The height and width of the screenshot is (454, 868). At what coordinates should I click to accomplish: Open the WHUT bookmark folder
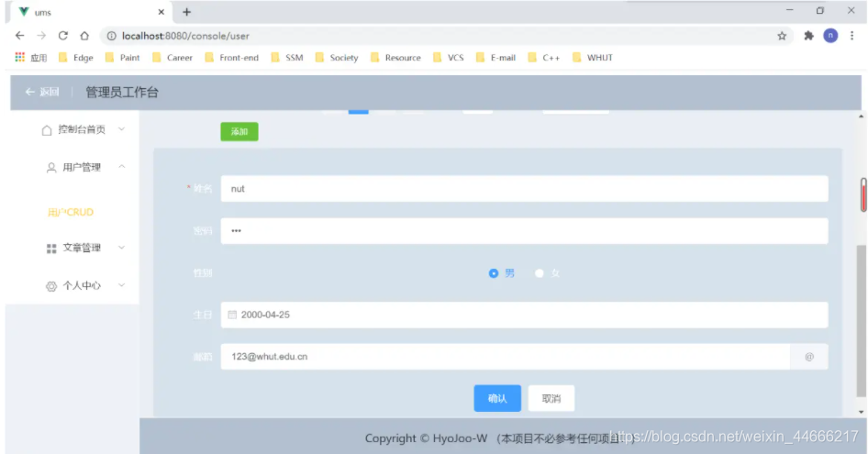pos(593,57)
